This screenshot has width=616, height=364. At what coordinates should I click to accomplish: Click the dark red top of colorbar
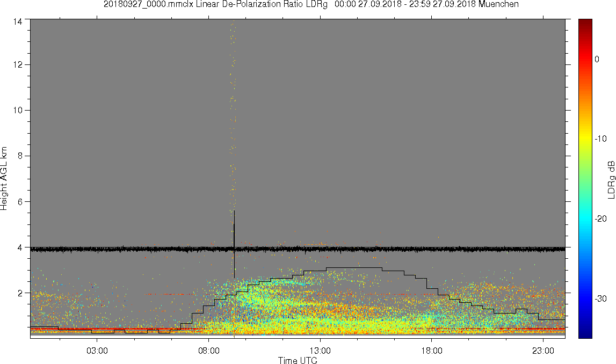click(x=585, y=23)
